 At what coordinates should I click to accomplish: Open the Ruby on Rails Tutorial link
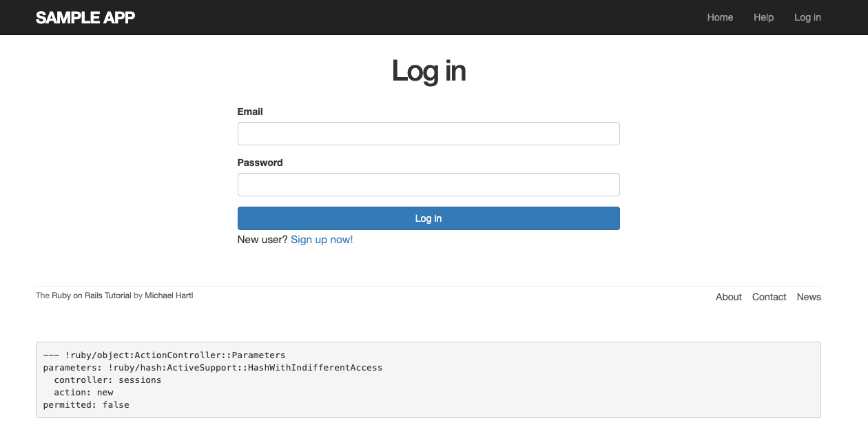(92, 295)
